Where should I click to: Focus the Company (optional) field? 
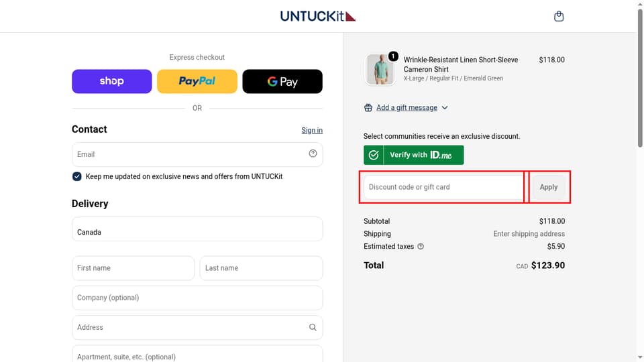point(197,298)
